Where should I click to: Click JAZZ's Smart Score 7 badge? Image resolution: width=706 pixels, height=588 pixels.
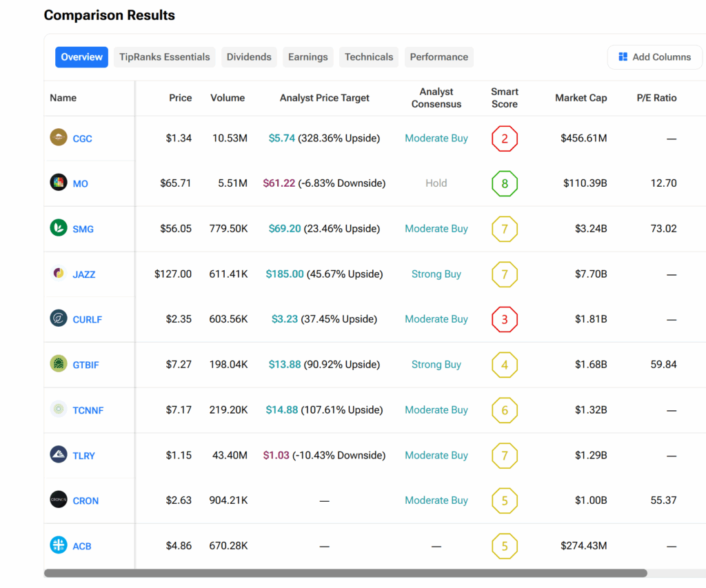pos(505,274)
